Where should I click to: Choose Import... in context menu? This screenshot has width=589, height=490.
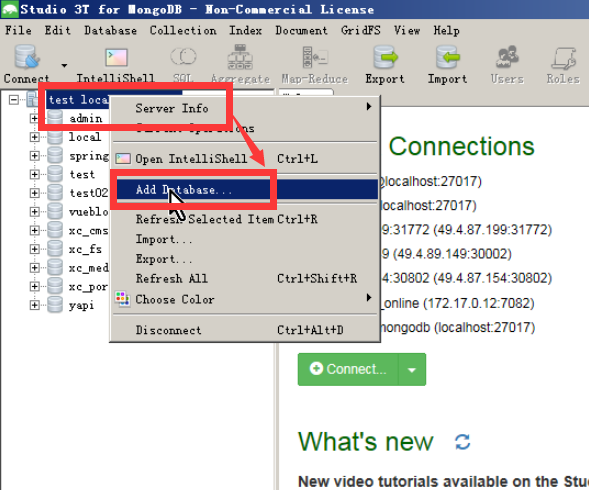pyautogui.click(x=245, y=239)
